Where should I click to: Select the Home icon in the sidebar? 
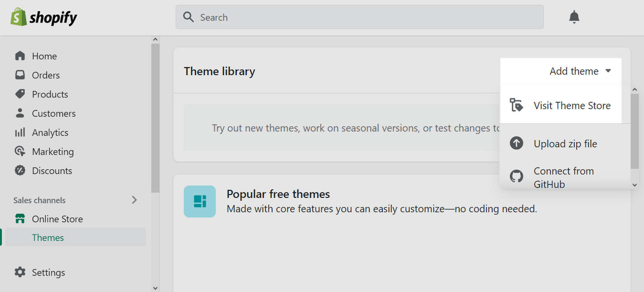click(x=20, y=56)
